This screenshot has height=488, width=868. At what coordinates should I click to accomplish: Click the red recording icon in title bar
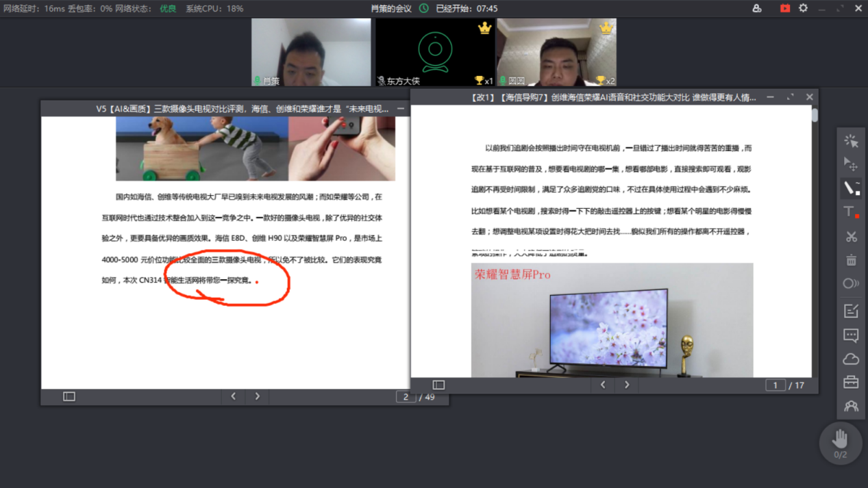[x=784, y=8]
